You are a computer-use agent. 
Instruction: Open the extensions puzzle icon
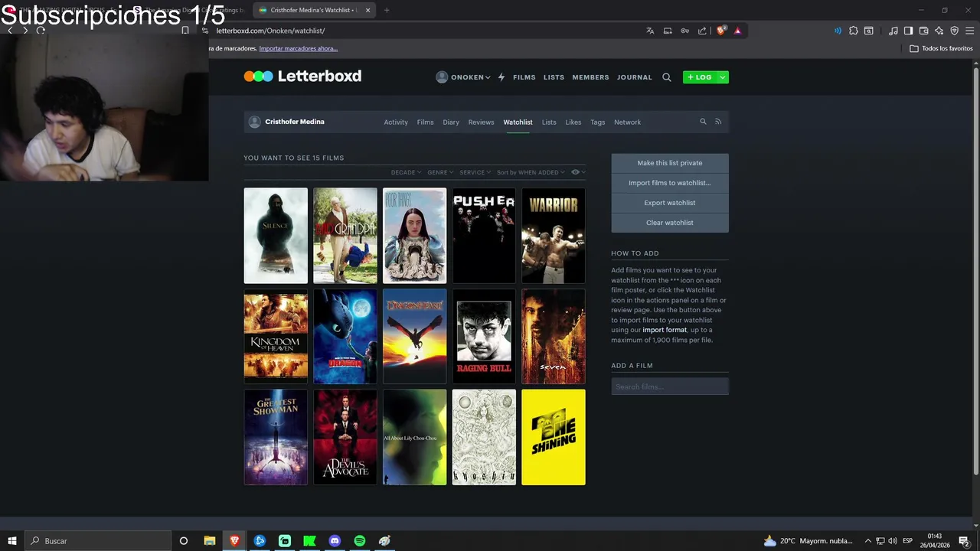pos(854,31)
